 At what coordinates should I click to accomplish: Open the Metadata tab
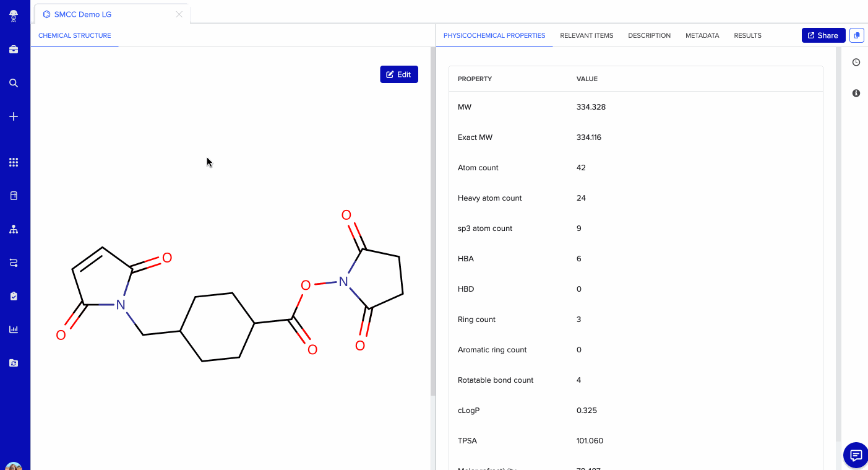pyautogui.click(x=702, y=35)
